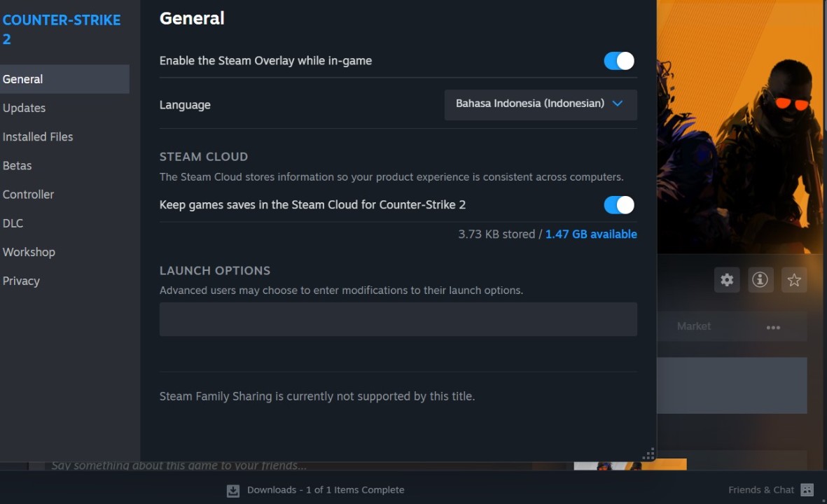Screen dimensions: 827x504
Task: Open the game settings gear icon
Action: coord(727,280)
